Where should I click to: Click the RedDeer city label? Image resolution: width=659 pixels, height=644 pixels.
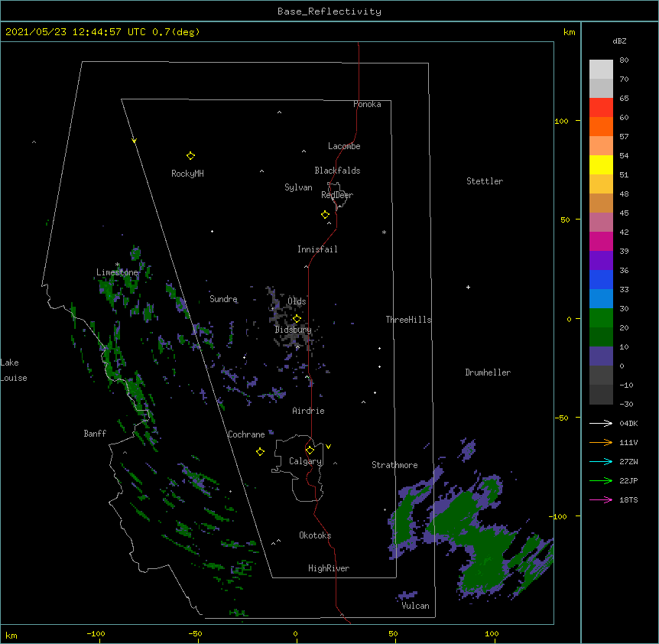tap(337, 195)
